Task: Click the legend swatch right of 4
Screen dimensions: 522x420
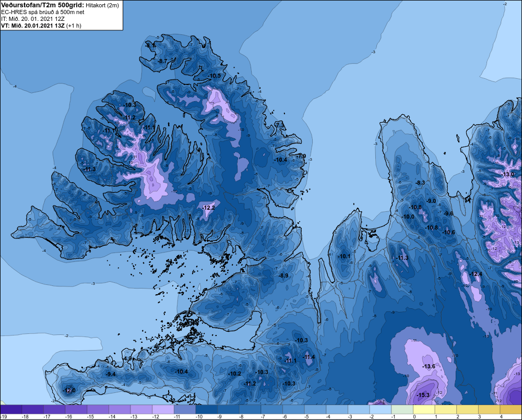Action: (x=511, y=410)
